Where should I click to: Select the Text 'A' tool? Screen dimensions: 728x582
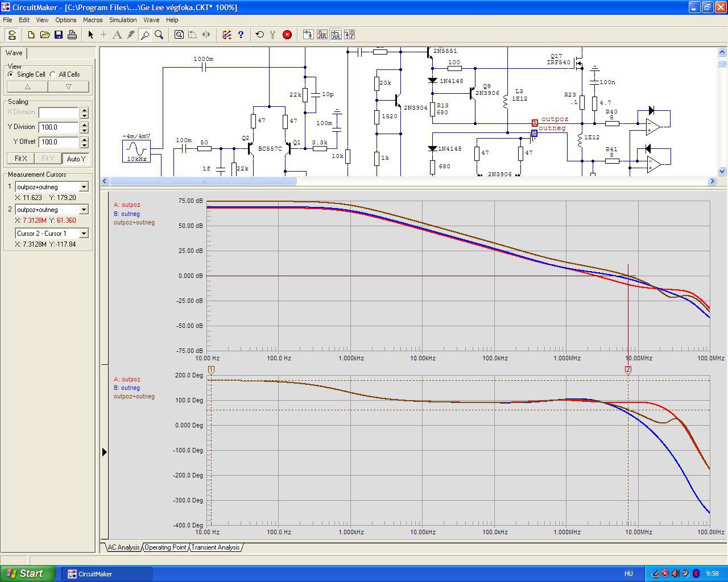pos(117,35)
